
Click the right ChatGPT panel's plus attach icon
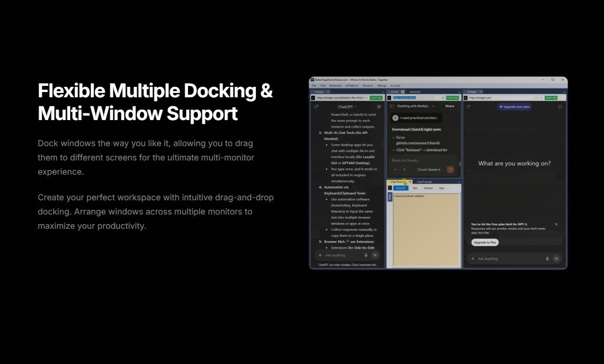pyautogui.click(x=472, y=259)
